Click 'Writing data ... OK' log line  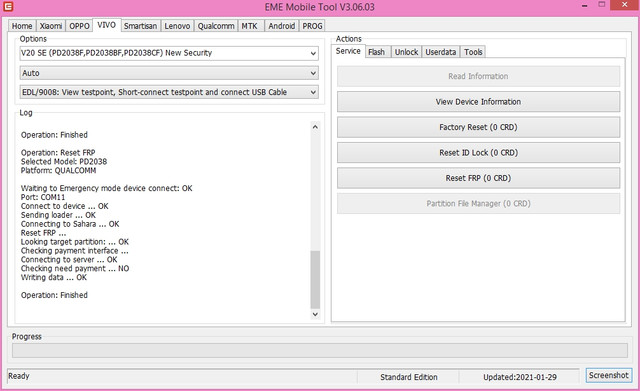click(x=54, y=278)
